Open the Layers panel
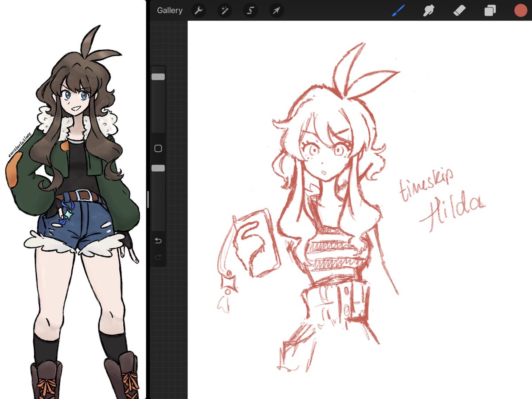The height and width of the screenshot is (399, 532). tap(490, 11)
